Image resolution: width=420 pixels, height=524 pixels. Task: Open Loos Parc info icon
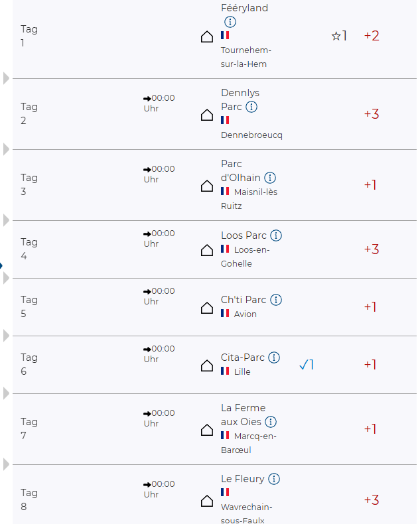(276, 235)
